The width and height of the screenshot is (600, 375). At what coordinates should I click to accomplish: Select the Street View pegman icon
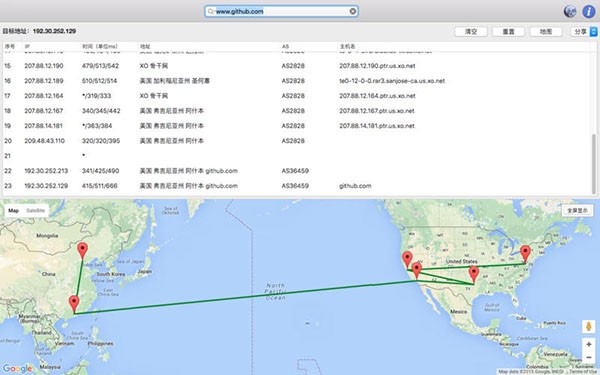(589, 327)
